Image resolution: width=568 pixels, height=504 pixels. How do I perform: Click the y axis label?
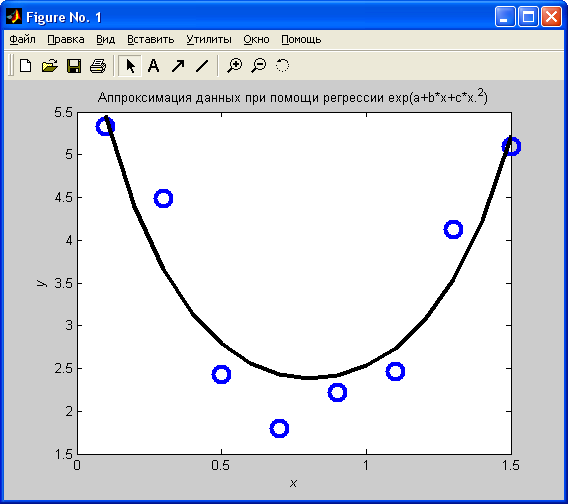click(42, 283)
